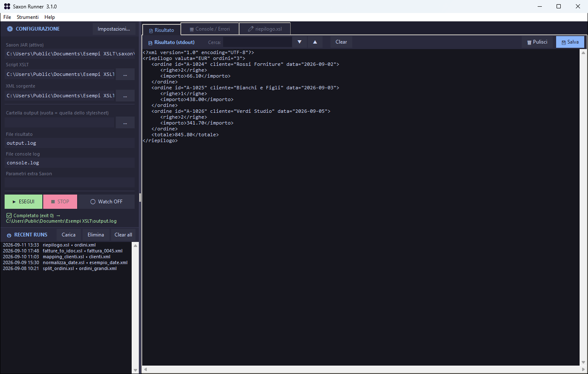
Task: Click the find next down arrow
Action: point(299,42)
